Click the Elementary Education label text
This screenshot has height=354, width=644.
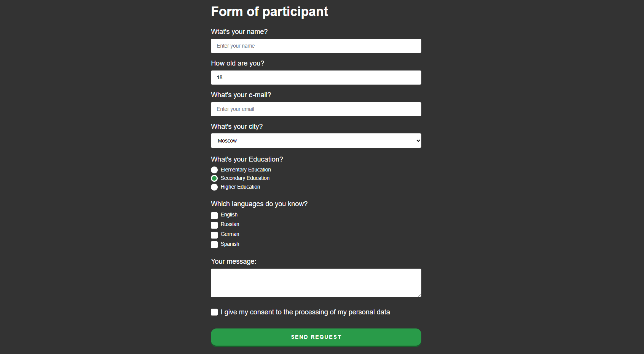246,170
